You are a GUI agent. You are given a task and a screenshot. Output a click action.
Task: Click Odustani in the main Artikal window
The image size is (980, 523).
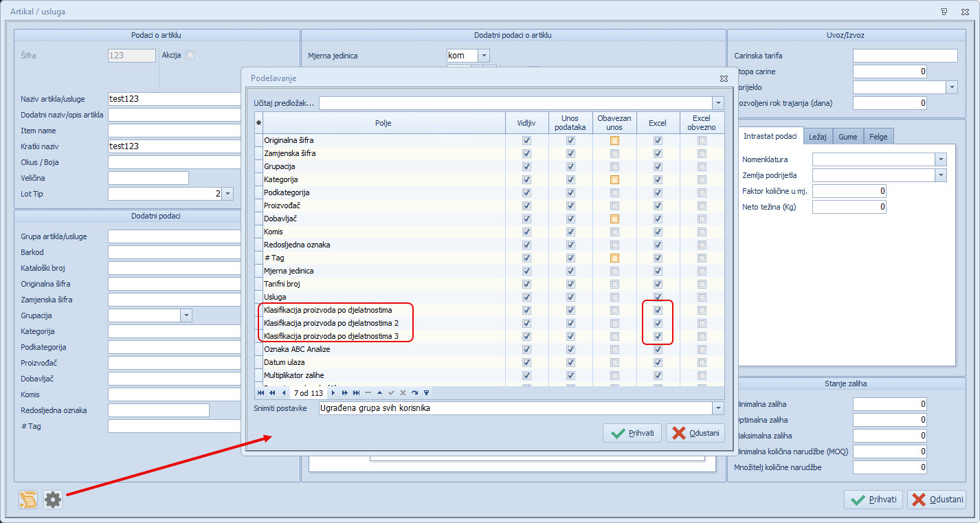click(x=936, y=500)
